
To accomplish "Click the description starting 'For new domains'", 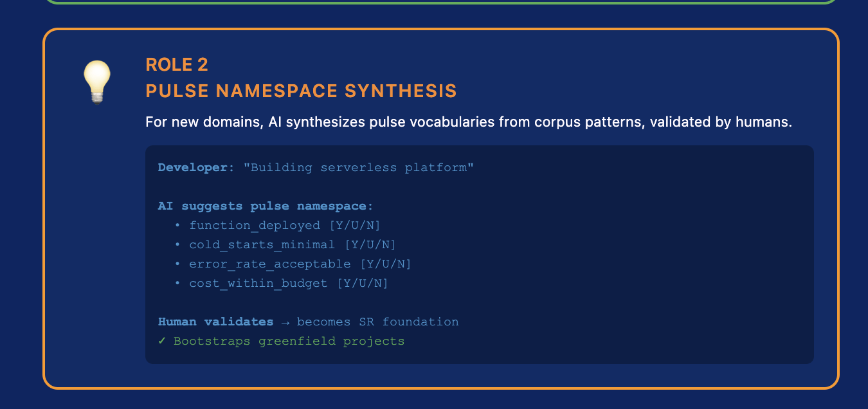I will point(469,122).
